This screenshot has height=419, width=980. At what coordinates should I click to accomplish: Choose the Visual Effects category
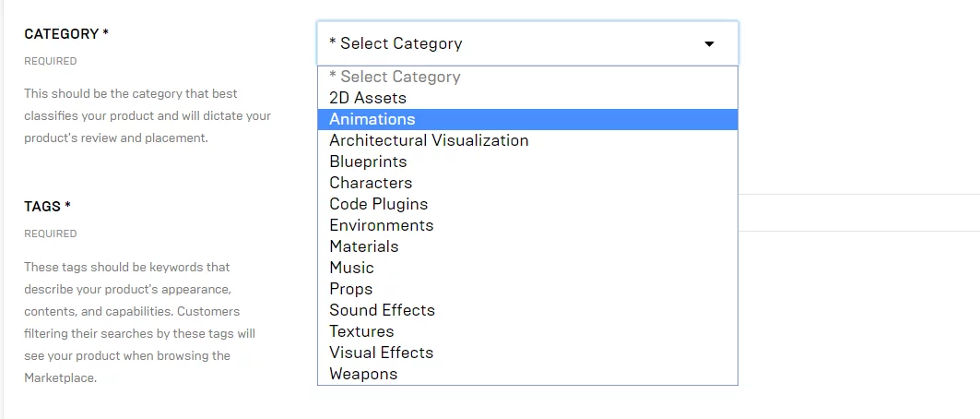382,353
